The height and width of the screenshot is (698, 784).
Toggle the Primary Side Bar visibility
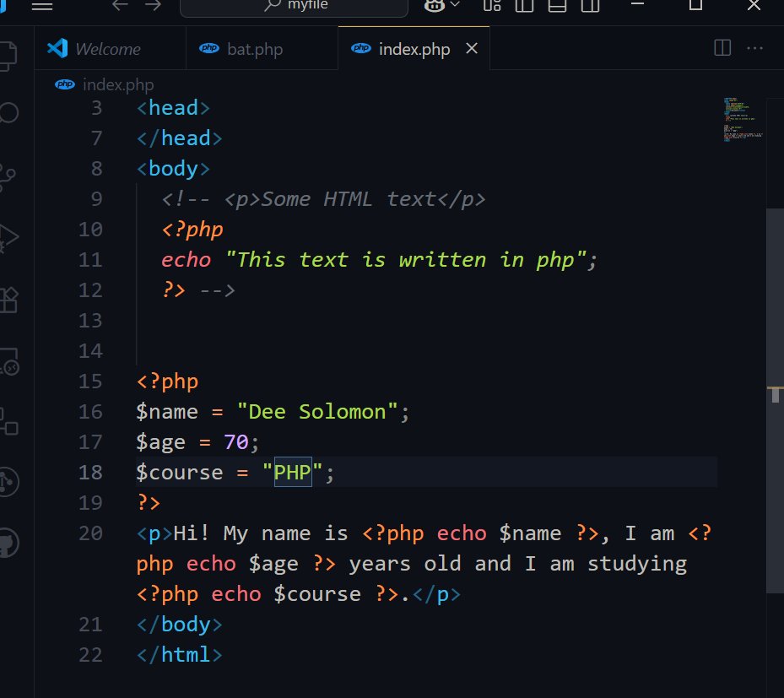coord(524,7)
